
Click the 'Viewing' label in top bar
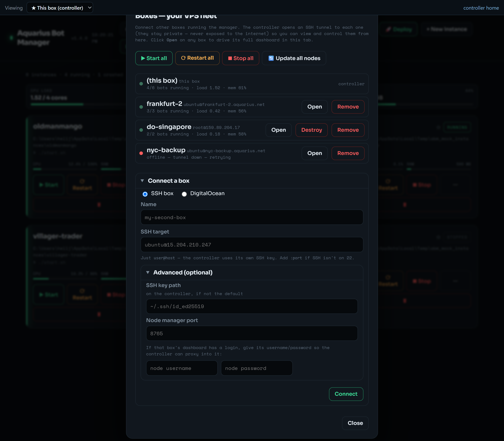point(14,8)
